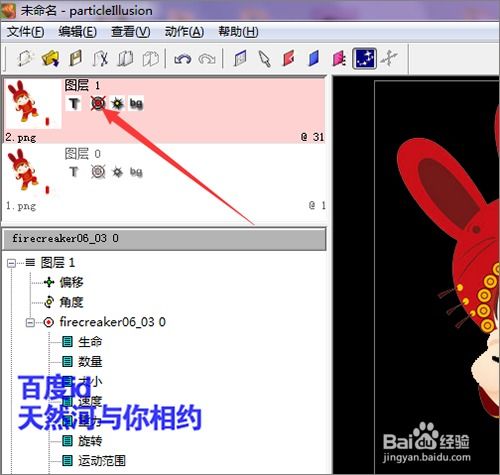Select the arrow selection tool
This screenshot has height=475, width=500.
click(x=265, y=59)
